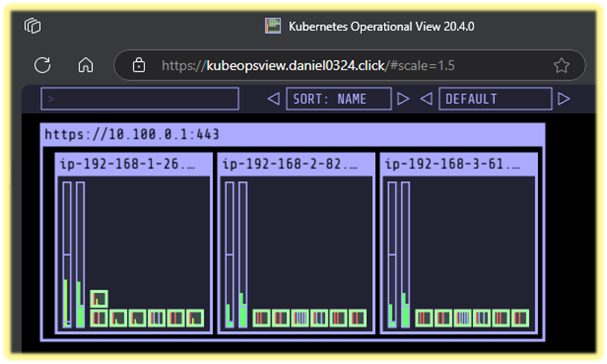Image resolution: width=607 pixels, height=364 pixels.
Task: Select last pod in node ip-192-168-3-61
Action: click(521, 319)
